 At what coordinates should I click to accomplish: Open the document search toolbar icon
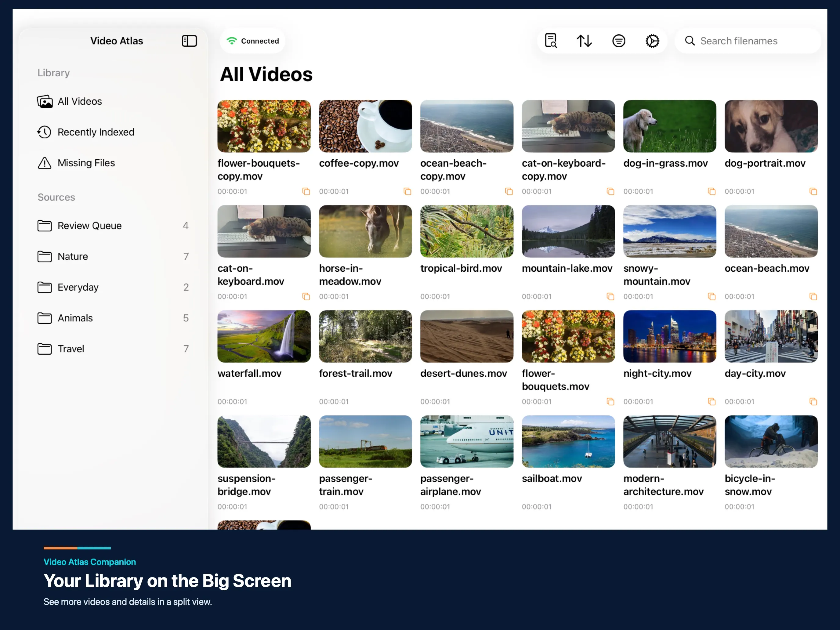[551, 41]
